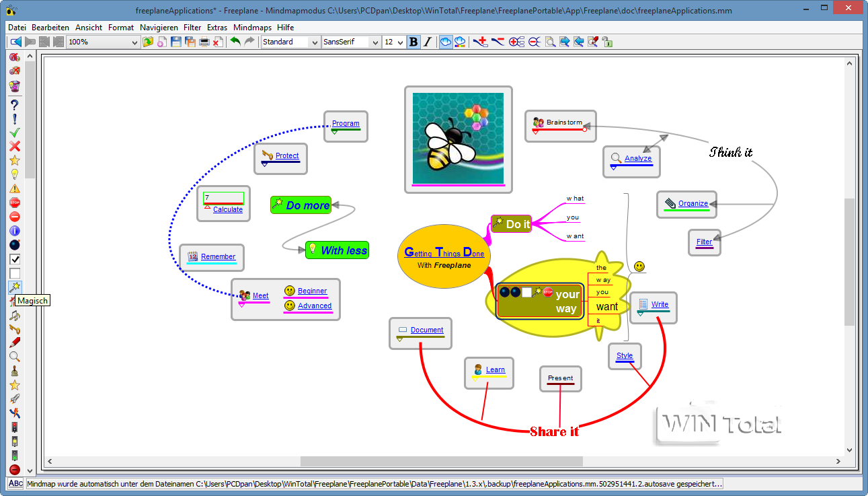The width and height of the screenshot is (868, 496).
Task: Open the zoom 100% dropdown
Action: point(103,42)
